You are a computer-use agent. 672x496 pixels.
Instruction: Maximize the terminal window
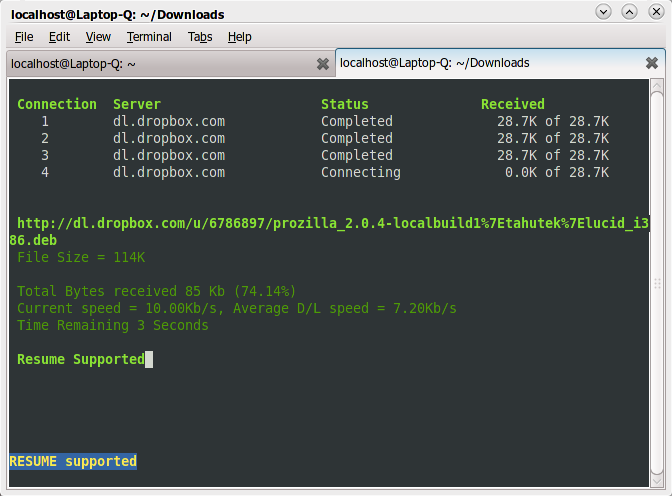[x=629, y=12]
